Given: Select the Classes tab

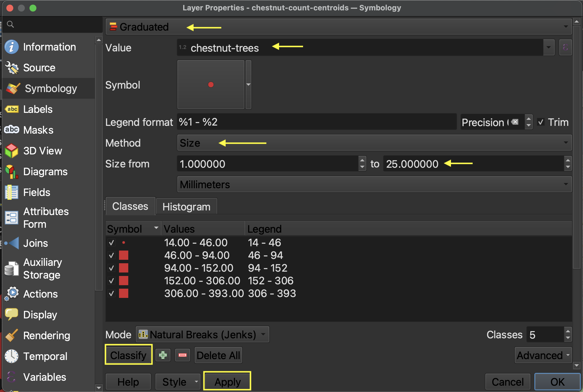Looking at the screenshot, I should (130, 206).
